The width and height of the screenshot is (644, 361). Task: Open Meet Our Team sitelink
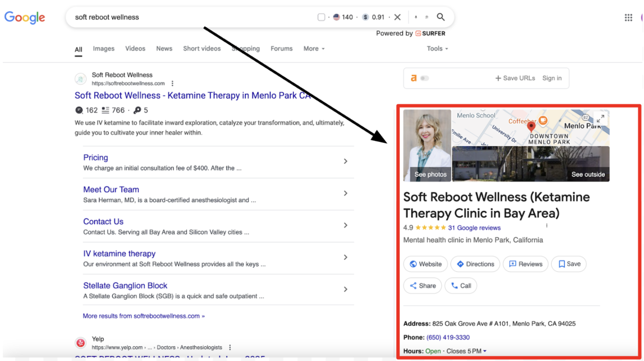111,189
